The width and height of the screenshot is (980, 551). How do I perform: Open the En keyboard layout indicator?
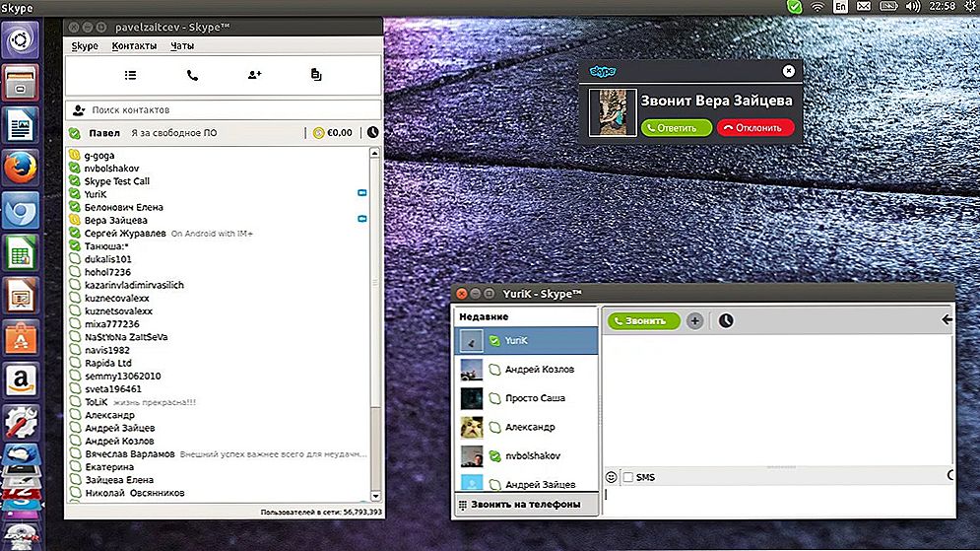840,7
